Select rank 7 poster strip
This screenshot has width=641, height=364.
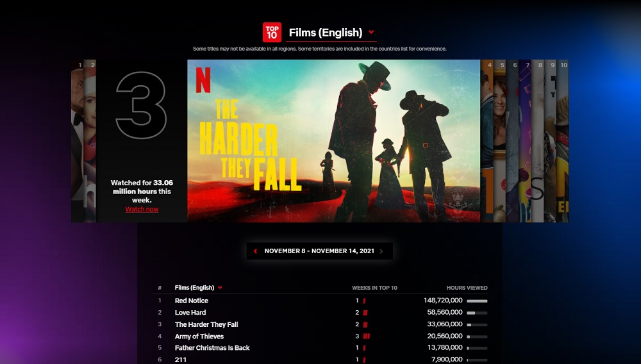click(x=525, y=141)
